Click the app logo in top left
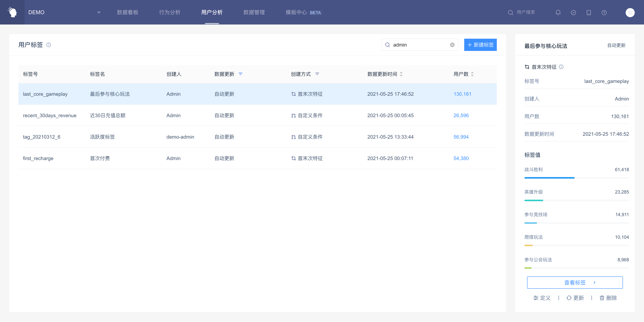This screenshot has width=644, height=322. [12, 12]
